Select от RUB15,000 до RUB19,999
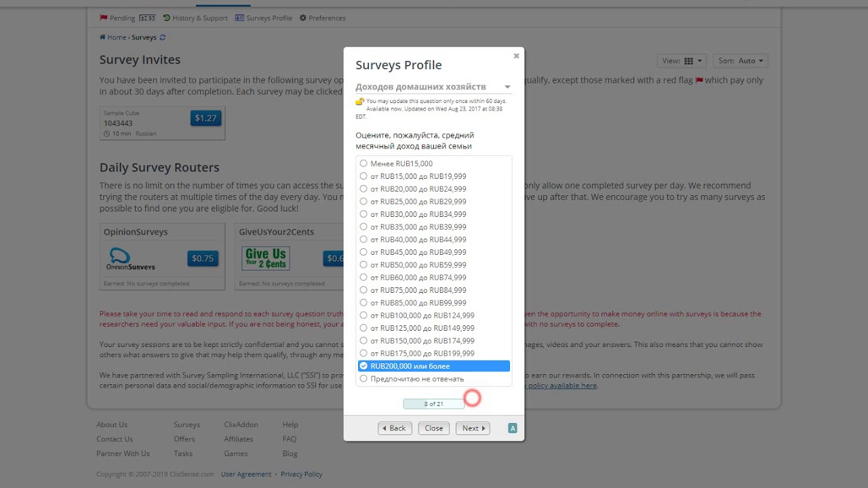 (434, 176)
